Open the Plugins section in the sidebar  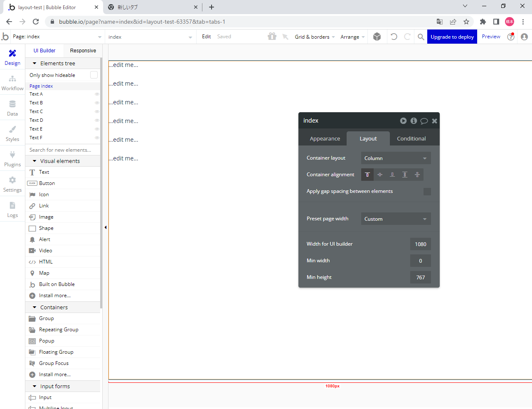pyautogui.click(x=12, y=159)
